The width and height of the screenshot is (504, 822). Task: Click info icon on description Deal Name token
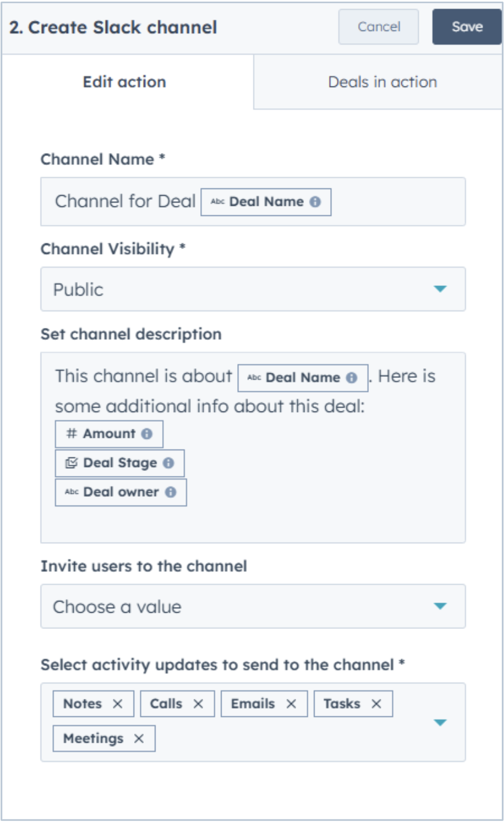coord(352,377)
